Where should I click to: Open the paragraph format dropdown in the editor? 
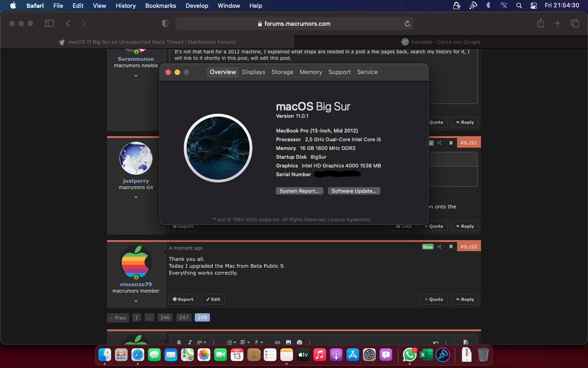259,342
